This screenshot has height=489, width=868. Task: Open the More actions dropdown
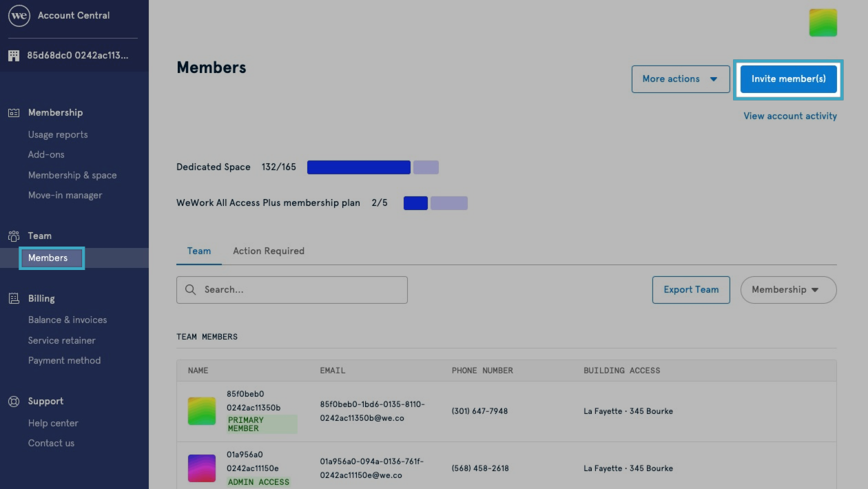tap(681, 79)
